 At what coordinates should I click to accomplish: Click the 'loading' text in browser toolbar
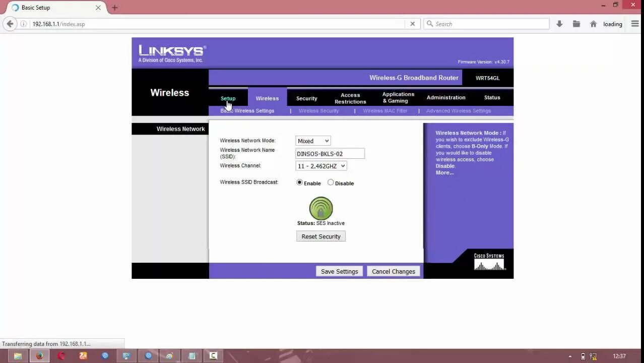[613, 24]
